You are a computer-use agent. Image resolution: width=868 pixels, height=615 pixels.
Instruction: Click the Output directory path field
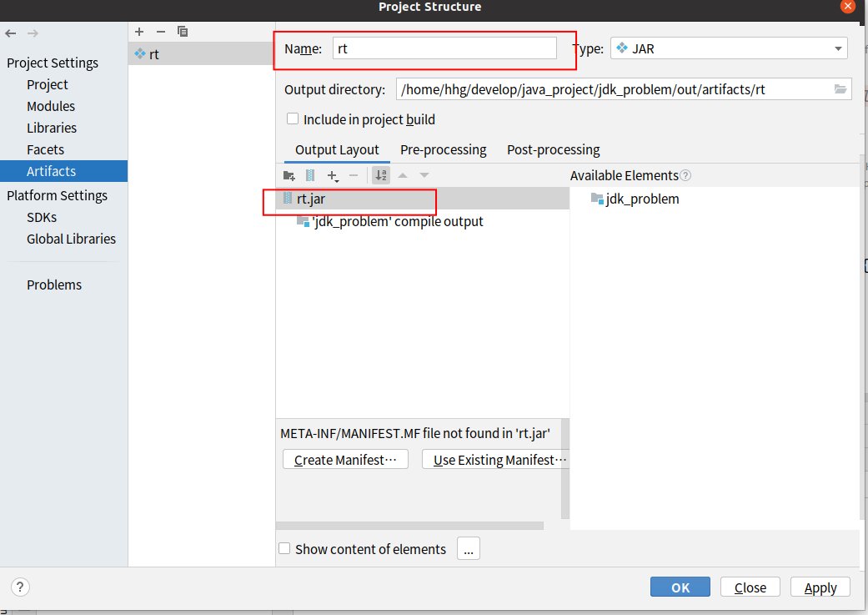point(624,89)
